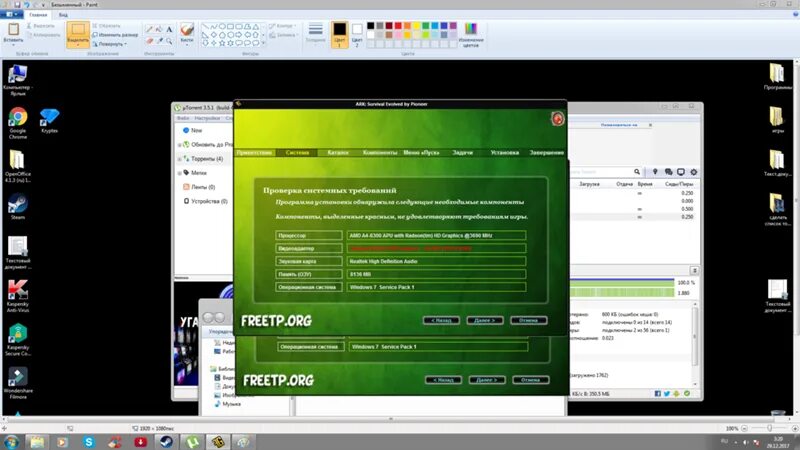Pick the red color swatch in palette
The height and width of the screenshot is (450, 800).
pos(398,26)
